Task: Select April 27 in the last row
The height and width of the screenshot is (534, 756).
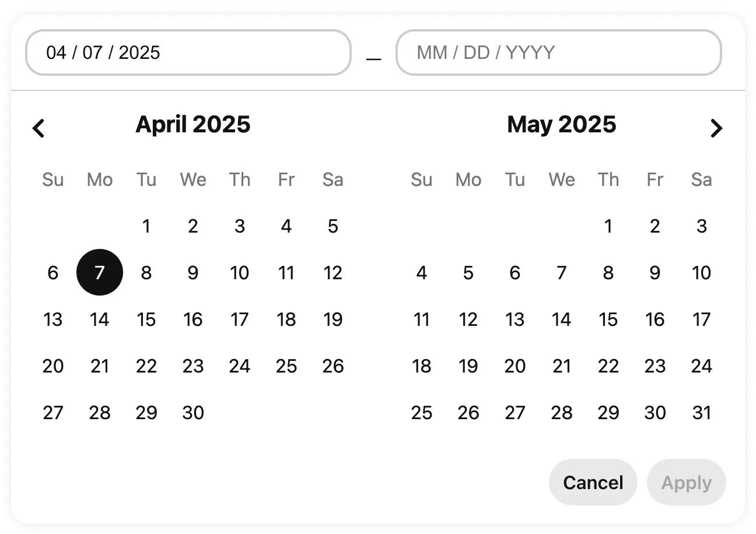Action: pyautogui.click(x=53, y=413)
